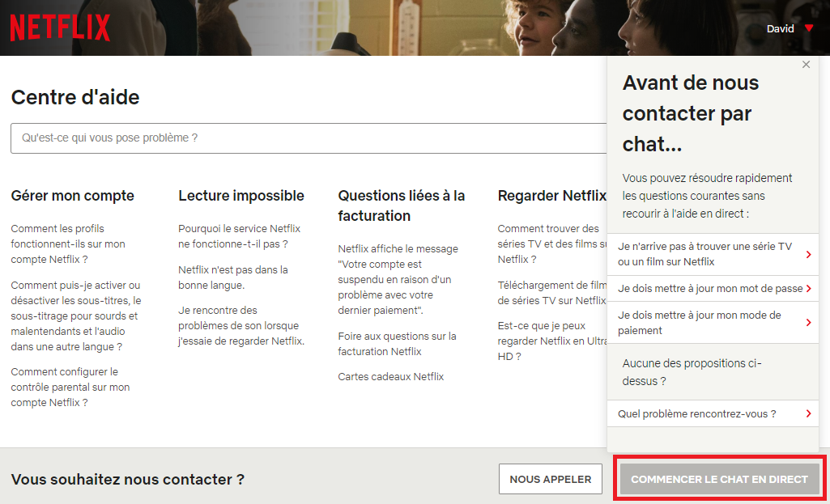Screen dimensions: 830x504
Task: Open 'Netflix n'est pas dans la bonne langue'
Action: pyautogui.click(x=233, y=277)
